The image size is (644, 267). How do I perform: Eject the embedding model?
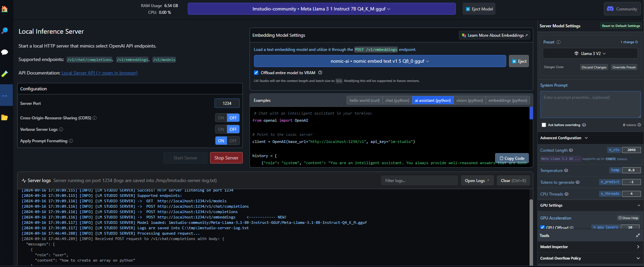tap(519, 61)
